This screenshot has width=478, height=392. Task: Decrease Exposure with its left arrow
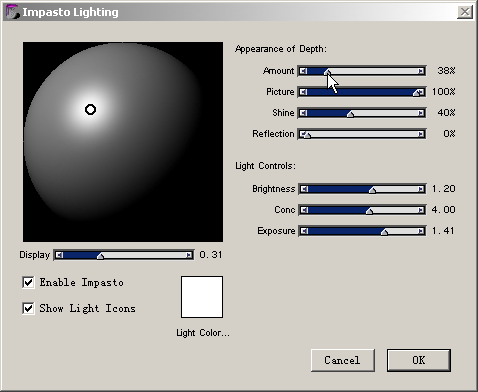(x=304, y=231)
